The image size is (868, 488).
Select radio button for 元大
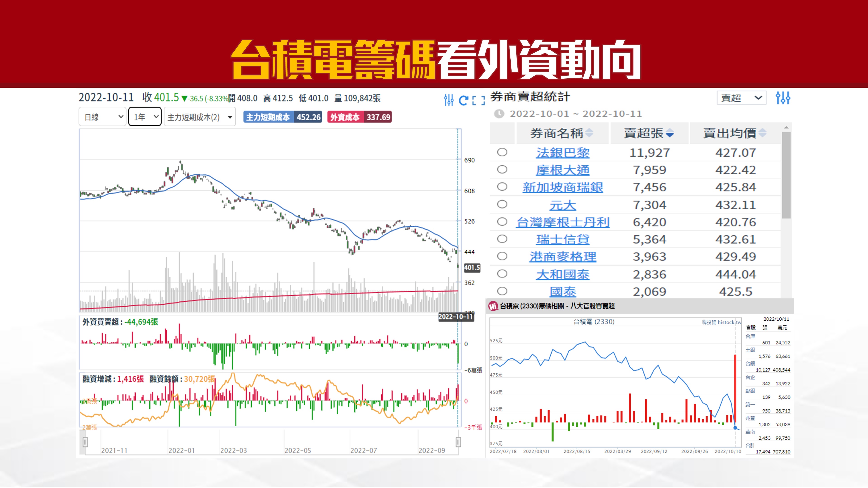coord(502,204)
